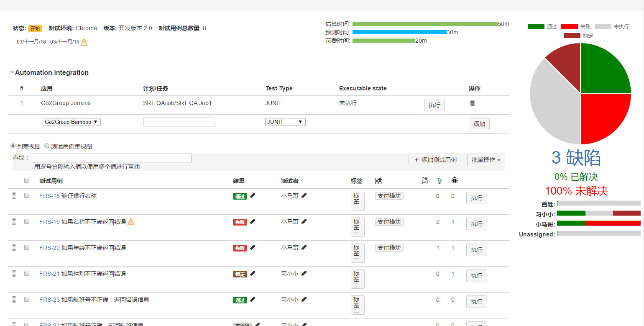Open the JUNIT test type dropdown
The width and height of the screenshot is (644, 326).
pos(285,122)
